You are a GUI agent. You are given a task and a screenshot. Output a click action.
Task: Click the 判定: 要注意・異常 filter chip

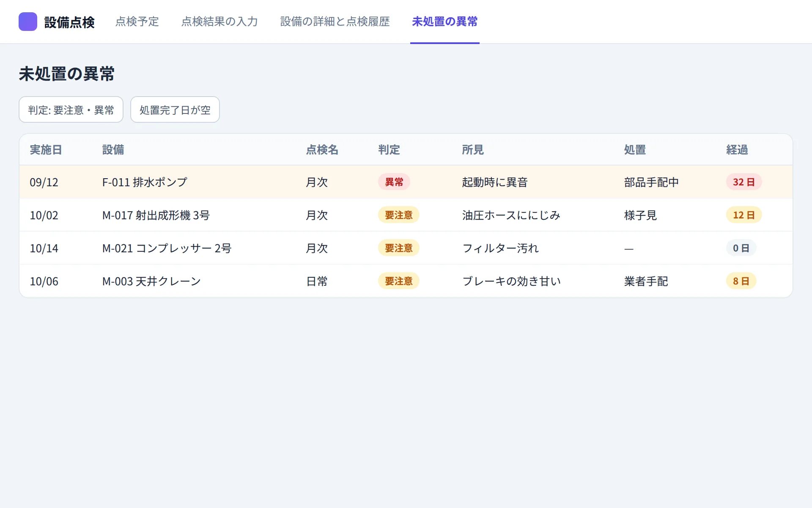[x=71, y=110]
